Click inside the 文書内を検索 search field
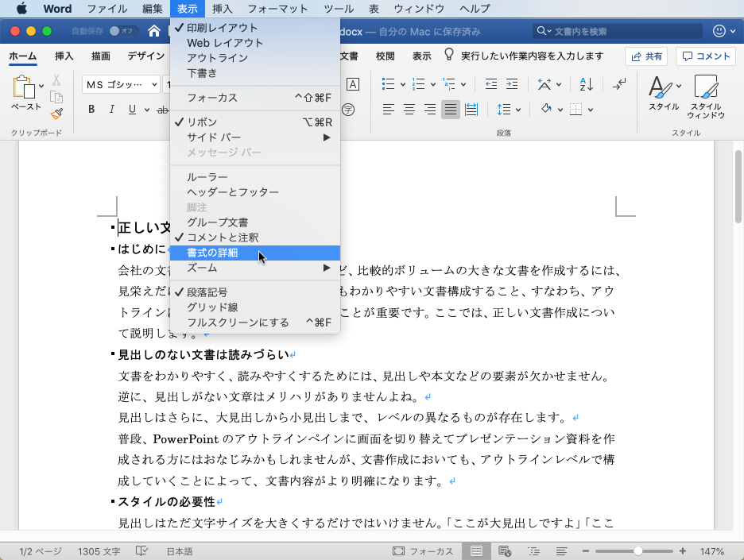744x560 pixels. 617,31
